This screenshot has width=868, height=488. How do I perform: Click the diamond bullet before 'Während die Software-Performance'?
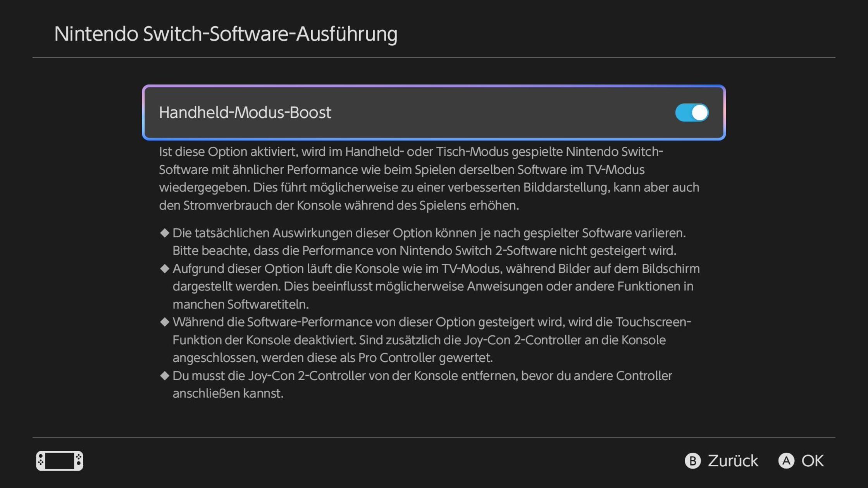pos(165,322)
